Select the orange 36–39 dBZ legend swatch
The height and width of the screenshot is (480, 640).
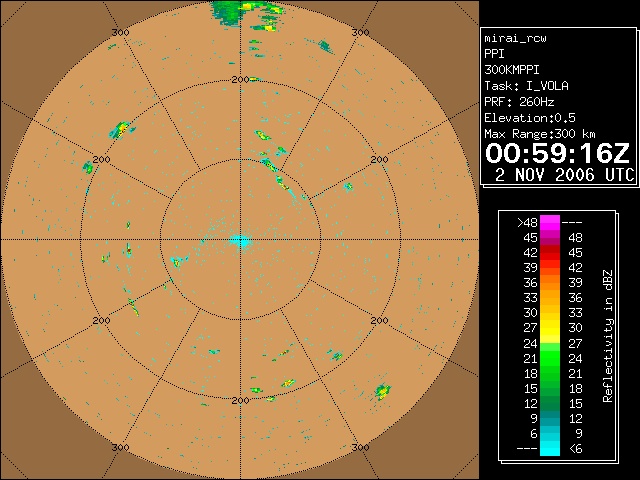click(x=550, y=282)
